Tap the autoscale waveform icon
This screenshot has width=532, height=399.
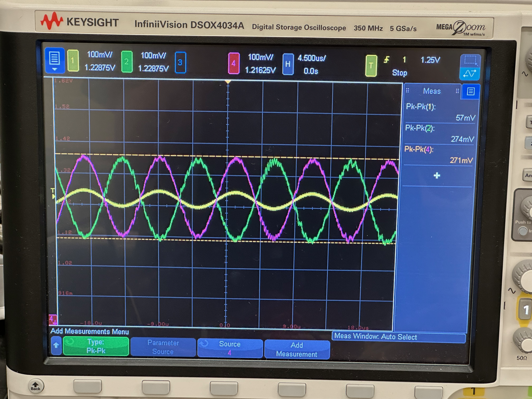pyautogui.click(x=470, y=74)
